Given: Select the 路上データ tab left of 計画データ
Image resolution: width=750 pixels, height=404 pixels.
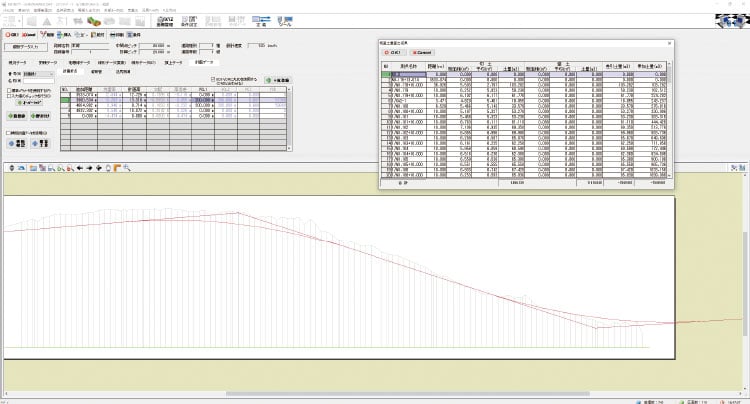Looking at the screenshot, I should click(173, 63).
